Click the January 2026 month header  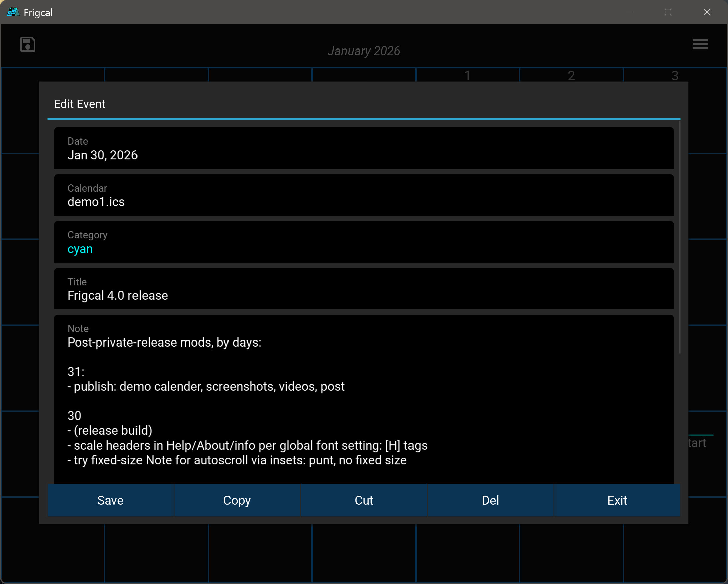point(364,51)
